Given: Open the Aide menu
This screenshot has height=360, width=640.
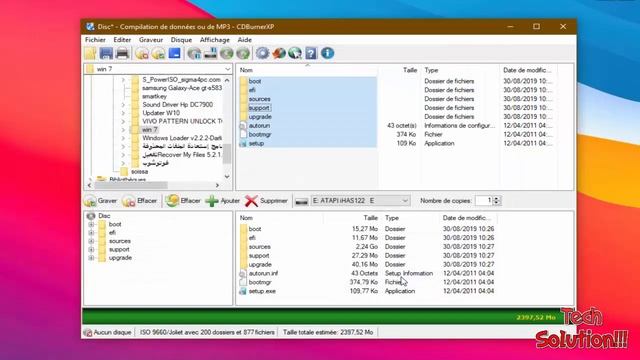Looking at the screenshot, I should coord(244,40).
